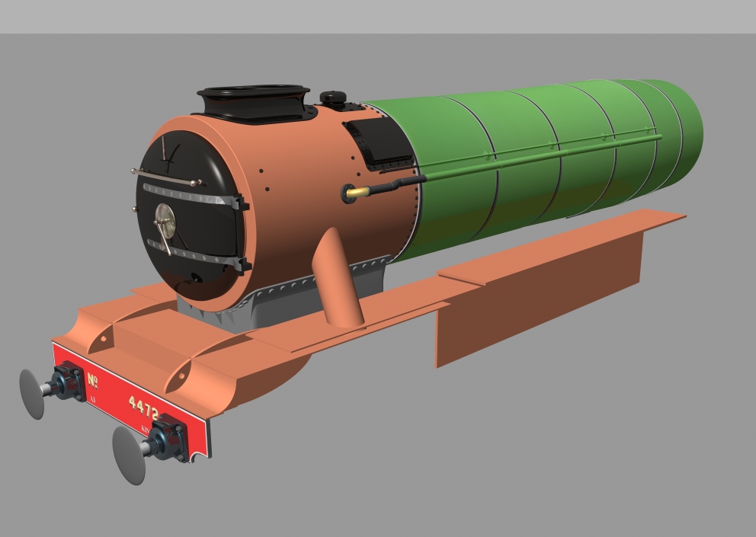756x537 pixels.
Task: Select the round smokebox door handle dart
Action: click(165, 222)
